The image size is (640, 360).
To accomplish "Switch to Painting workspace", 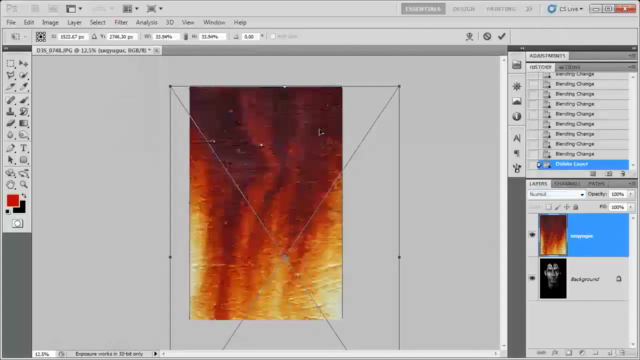I will point(501,9).
